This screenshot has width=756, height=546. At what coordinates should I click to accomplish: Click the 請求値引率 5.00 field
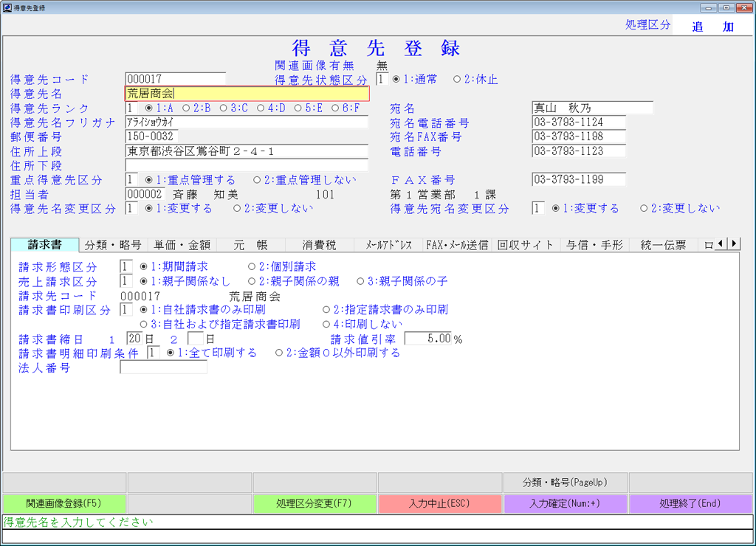click(428, 338)
